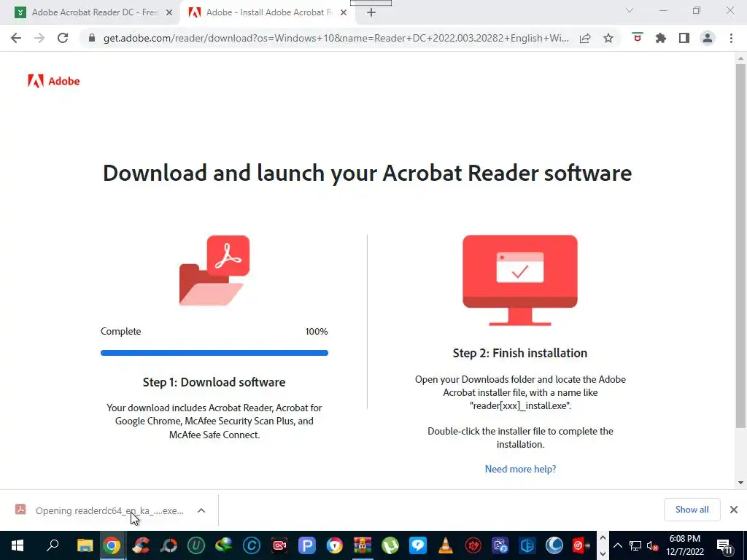Image resolution: width=747 pixels, height=560 pixels.
Task: Open the Extensions puzzle icon
Action: point(661,38)
